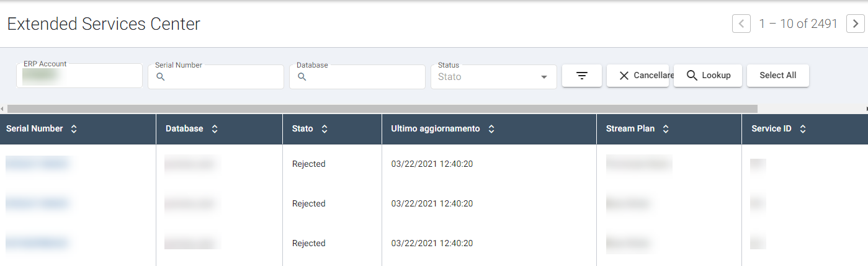Click the Ultimo aggiornamento column header

pyautogui.click(x=435, y=129)
